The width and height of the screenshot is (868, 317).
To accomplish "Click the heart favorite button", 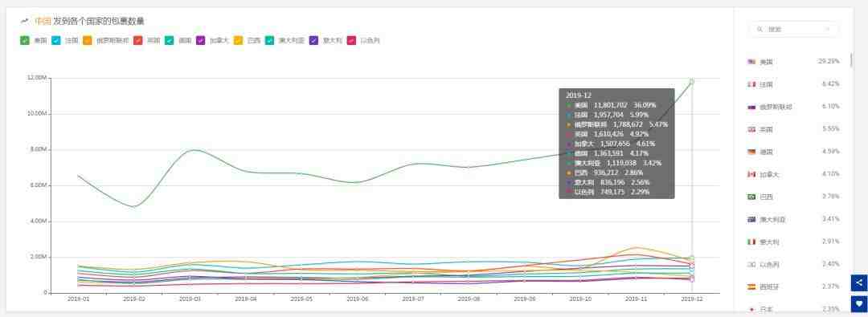I will pyautogui.click(x=859, y=303).
